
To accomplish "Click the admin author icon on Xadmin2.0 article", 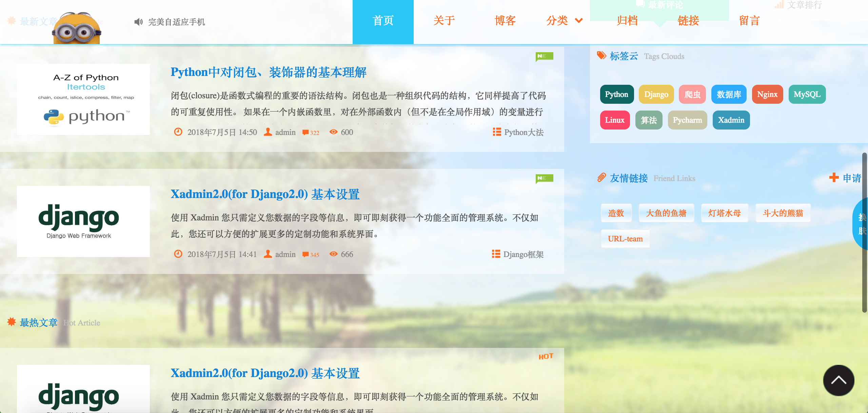I will click(268, 254).
